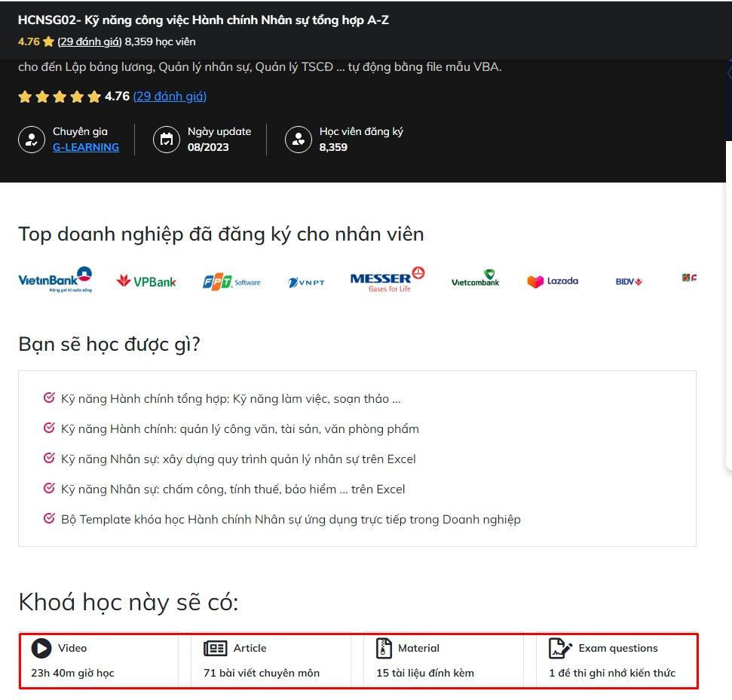Click the 'Ngày update' label
Viewport: 732px width, 700px height.
pos(219,132)
